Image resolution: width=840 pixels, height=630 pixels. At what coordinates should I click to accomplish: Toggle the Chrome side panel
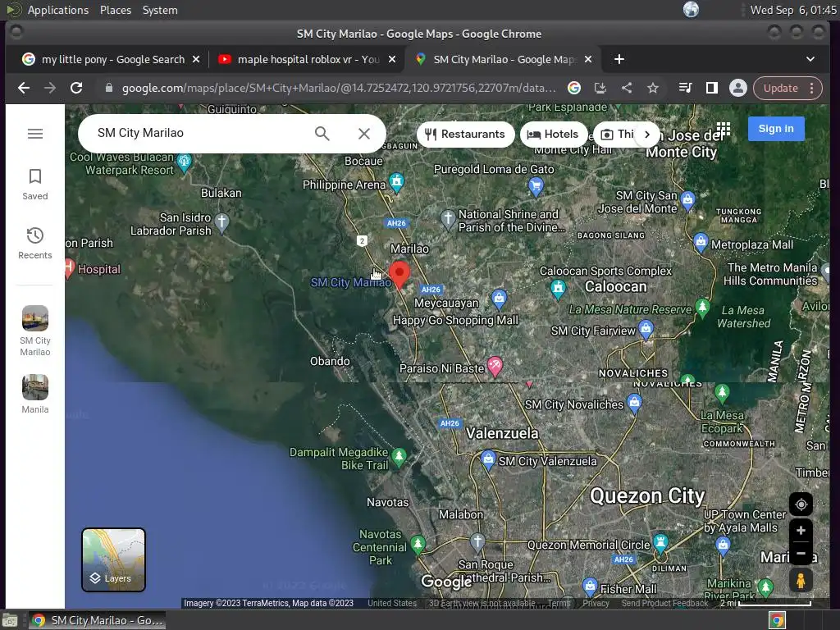pyautogui.click(x=711, y=88)
